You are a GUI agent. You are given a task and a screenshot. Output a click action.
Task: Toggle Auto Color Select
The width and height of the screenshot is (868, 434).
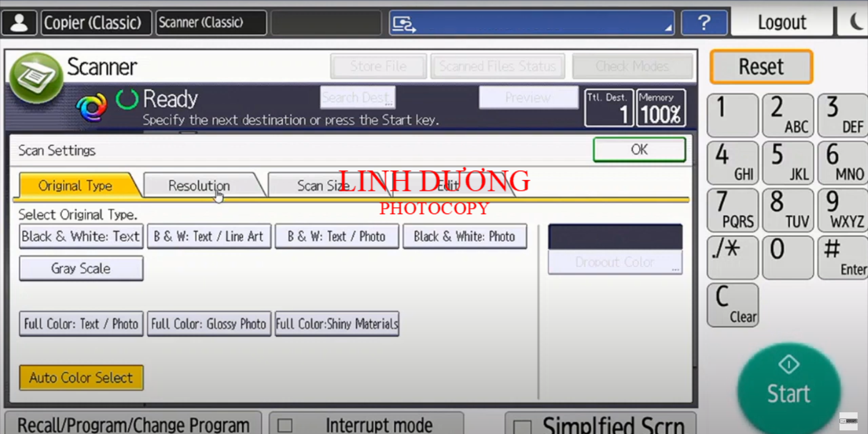[x=80, y=378]
